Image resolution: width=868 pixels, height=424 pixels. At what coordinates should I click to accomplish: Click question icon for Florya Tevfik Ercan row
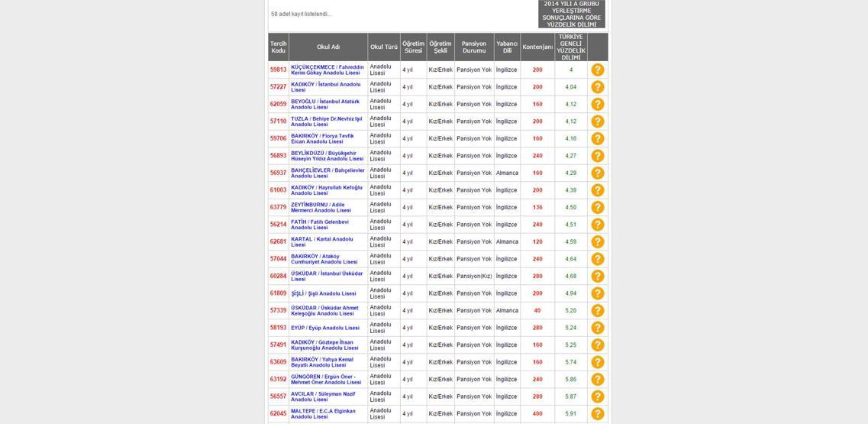(x=597, y=138)
